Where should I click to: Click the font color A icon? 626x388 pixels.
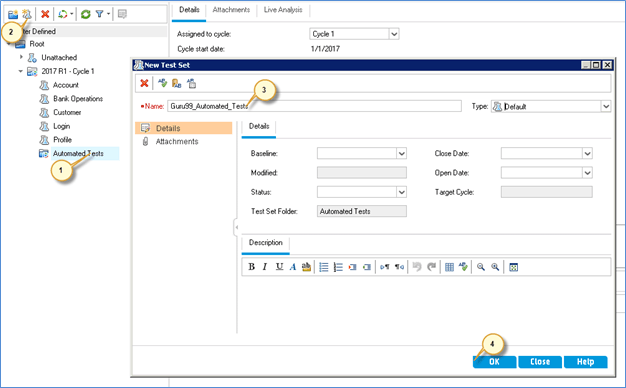click(293, 267)
